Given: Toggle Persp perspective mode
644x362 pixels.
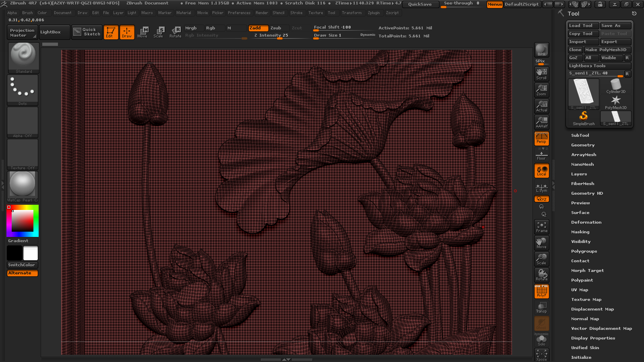Looking at the screenshot, I should click(541, 138).
